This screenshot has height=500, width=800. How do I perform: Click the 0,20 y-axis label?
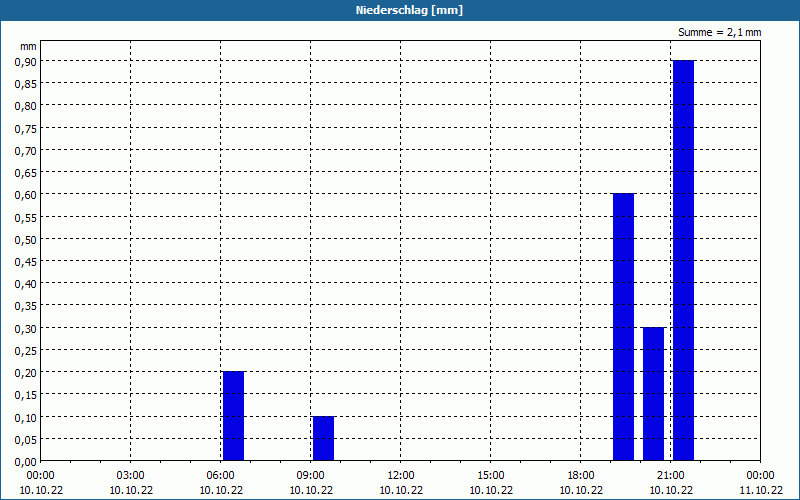point(25,372)
